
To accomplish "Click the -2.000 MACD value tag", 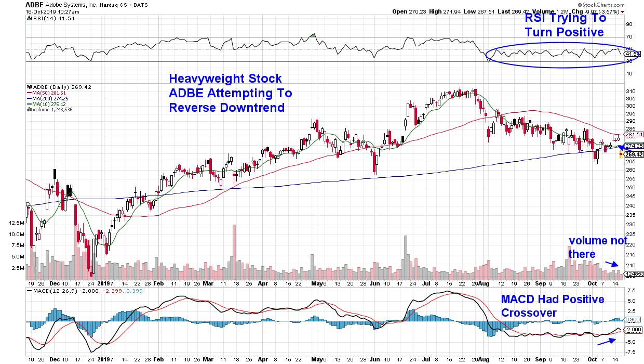I will tap(633, 330).
